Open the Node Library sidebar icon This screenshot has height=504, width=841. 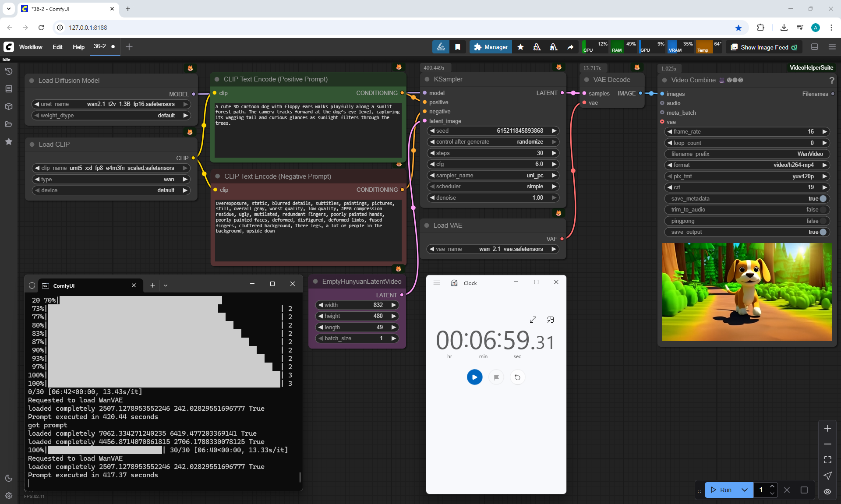point(9,89)
